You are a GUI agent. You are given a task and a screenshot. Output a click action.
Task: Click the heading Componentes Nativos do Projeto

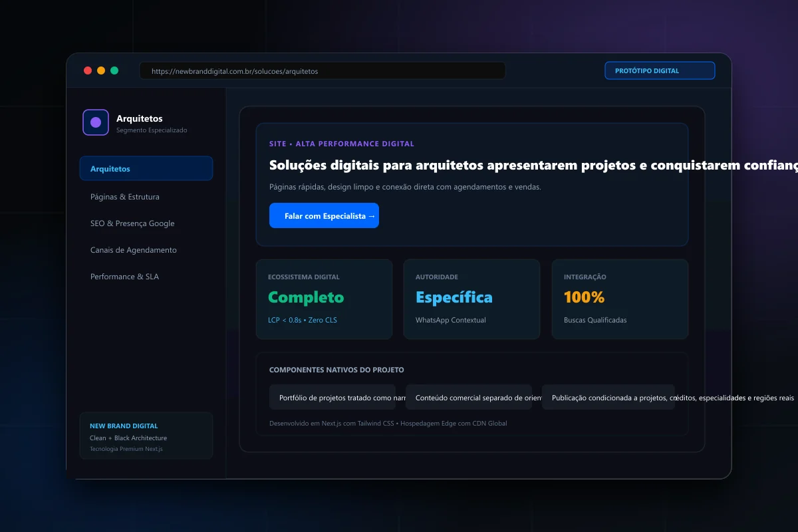(336, 370)
